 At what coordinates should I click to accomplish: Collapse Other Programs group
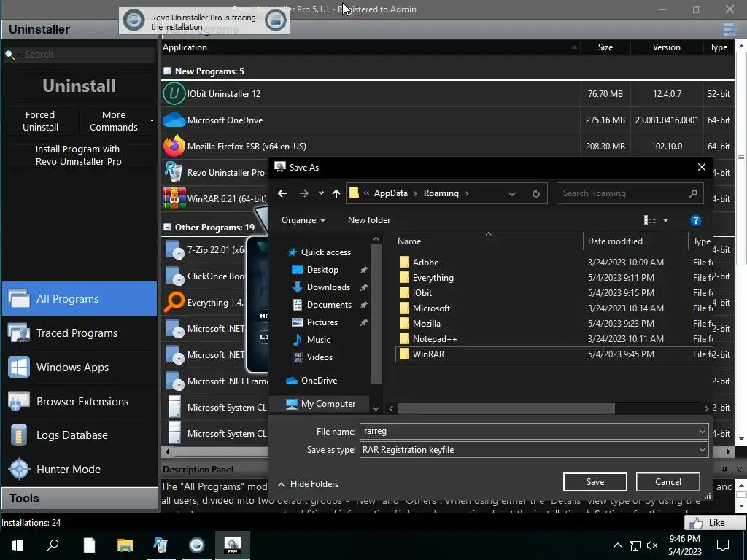[167, 227]
